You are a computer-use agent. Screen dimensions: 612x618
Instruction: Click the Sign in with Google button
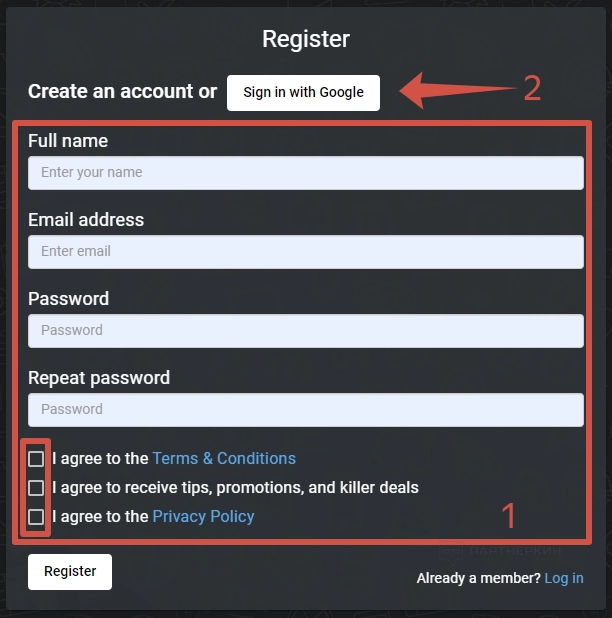click(x=303, y=93)
